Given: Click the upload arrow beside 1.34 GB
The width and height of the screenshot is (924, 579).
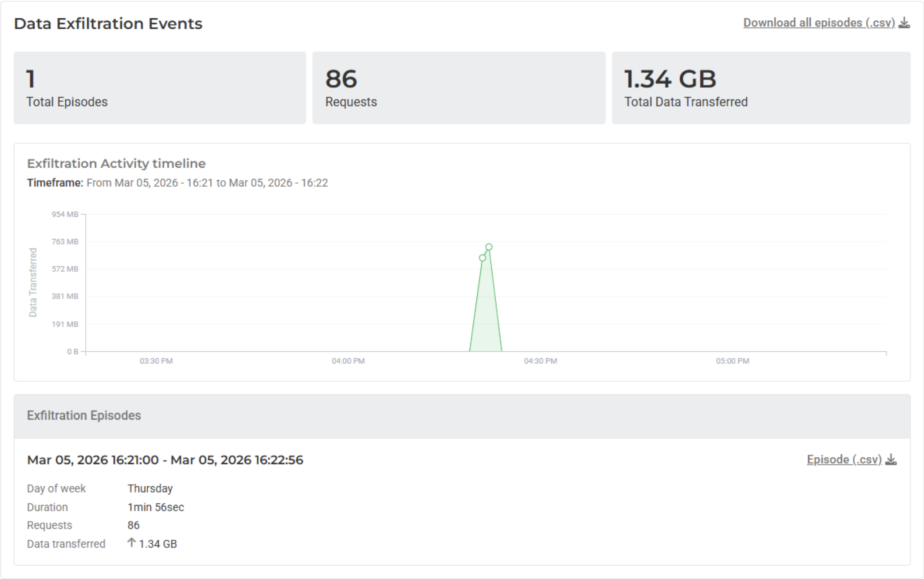Looking at the screenshot, I should click(131, 542).
